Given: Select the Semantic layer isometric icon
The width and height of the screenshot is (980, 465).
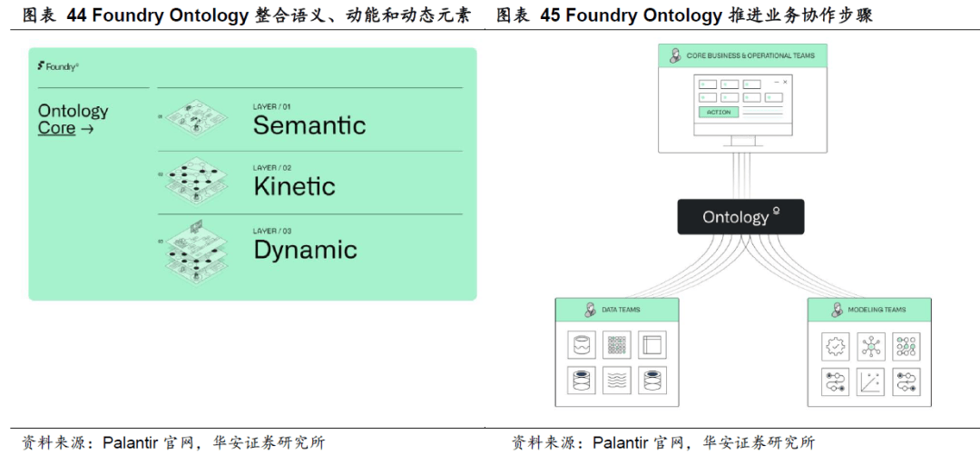Looking at the screenshot, I should (196, 116).
